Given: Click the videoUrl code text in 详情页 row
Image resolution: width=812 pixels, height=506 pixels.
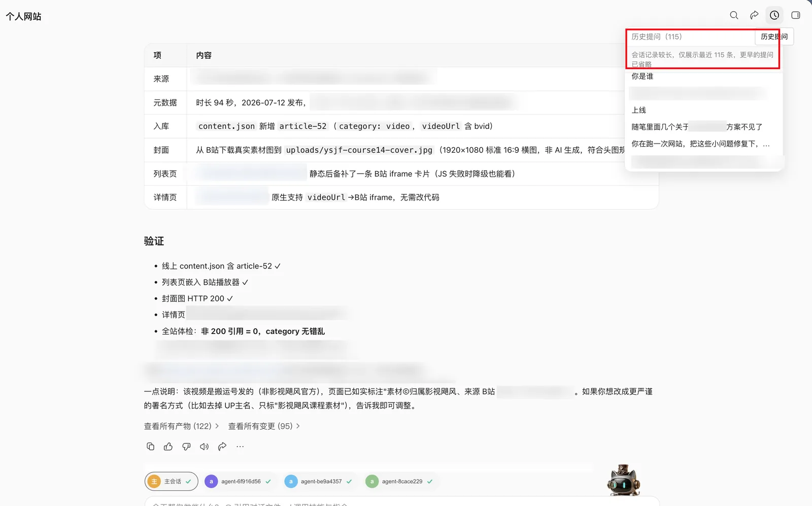Looking at the screenshot, I should tap(326, 197).
